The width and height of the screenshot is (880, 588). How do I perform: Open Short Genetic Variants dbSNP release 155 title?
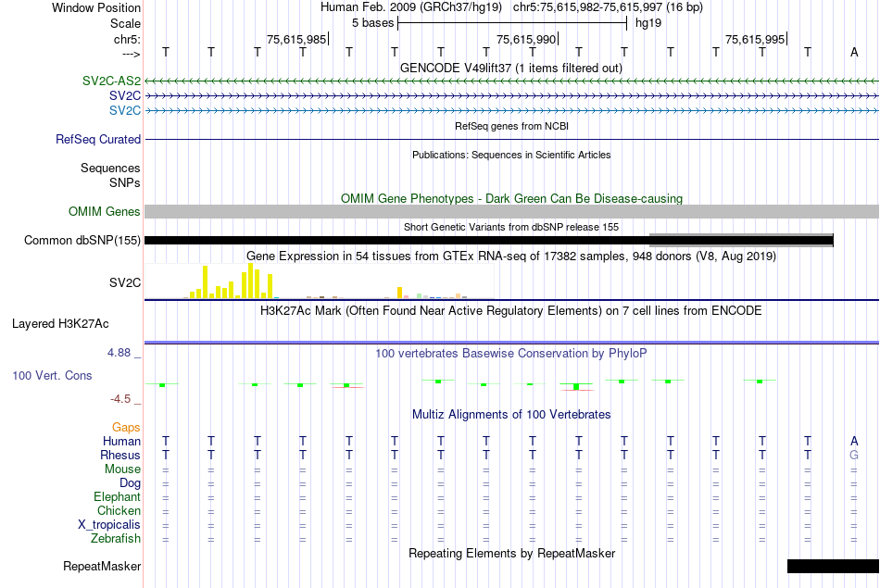click(x=511, y=227)
